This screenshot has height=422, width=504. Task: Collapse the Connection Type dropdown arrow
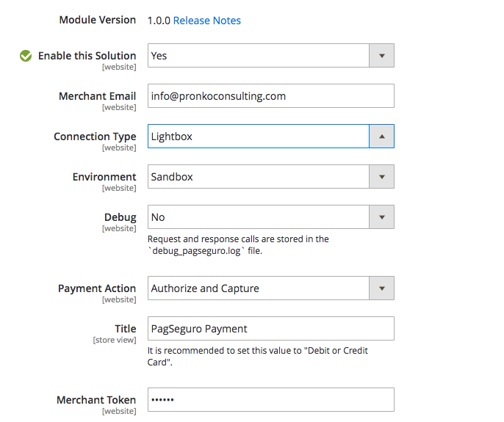381,137
